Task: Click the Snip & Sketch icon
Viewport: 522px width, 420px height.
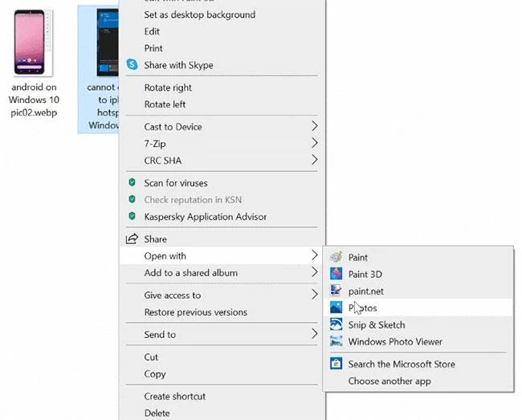Action: coord(336,324)
